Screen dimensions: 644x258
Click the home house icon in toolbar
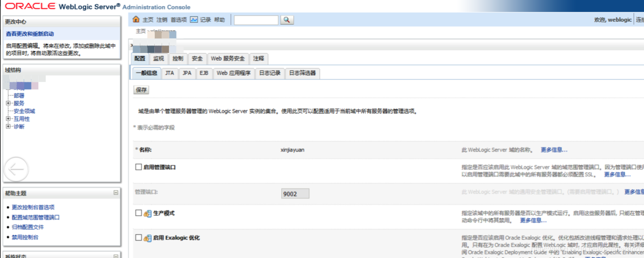136,19
